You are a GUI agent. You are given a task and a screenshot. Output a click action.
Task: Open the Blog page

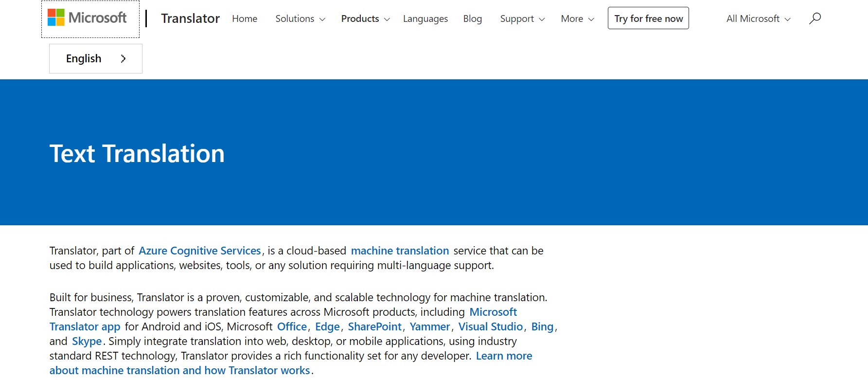coord(473,18)
